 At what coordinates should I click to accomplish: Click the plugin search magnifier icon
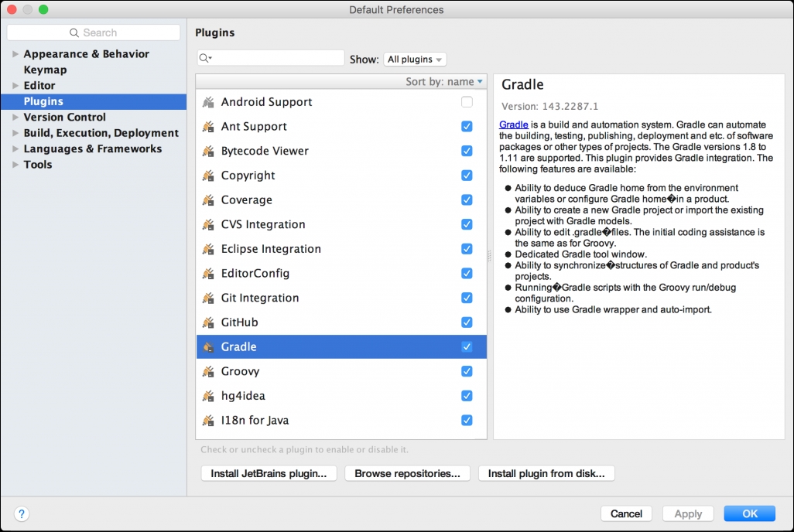pos(205,58)
